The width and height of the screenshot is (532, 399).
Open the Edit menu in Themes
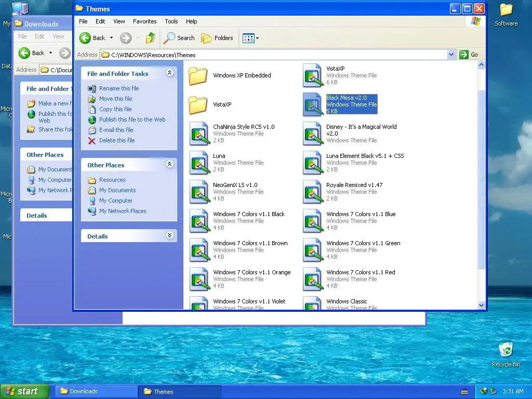tap(100, 21)
